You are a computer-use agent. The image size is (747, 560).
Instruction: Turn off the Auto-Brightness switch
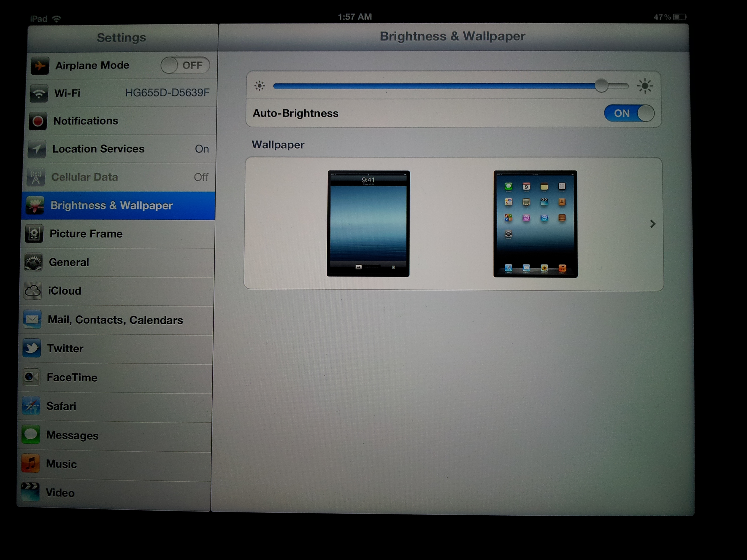point(629,113)
